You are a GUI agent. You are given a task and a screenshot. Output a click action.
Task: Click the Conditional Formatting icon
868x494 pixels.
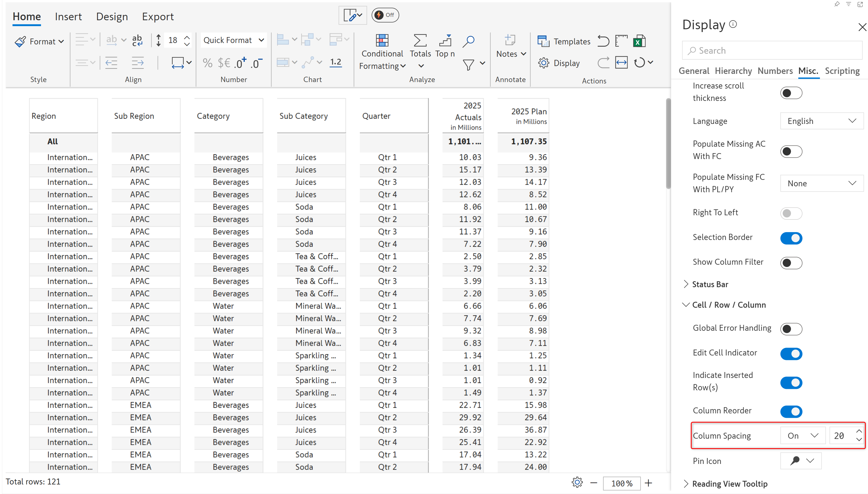(382, 41)
